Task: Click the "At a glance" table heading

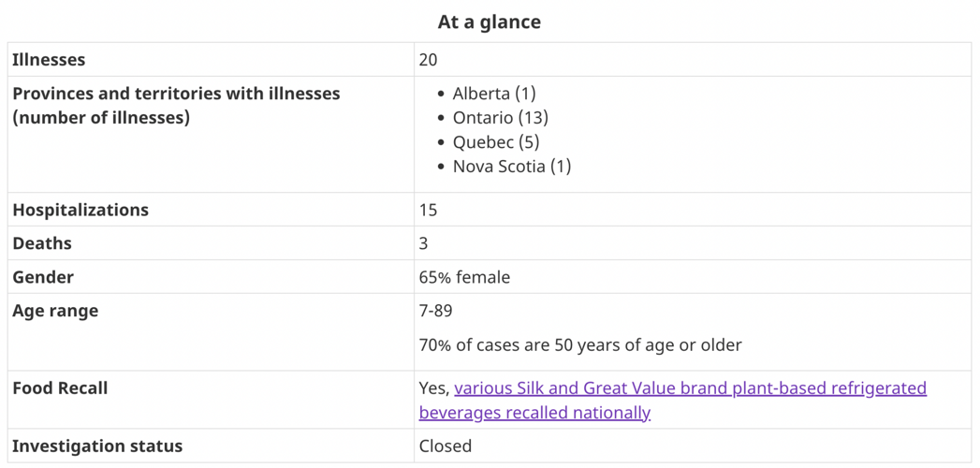Action: [x=489, y=22]
